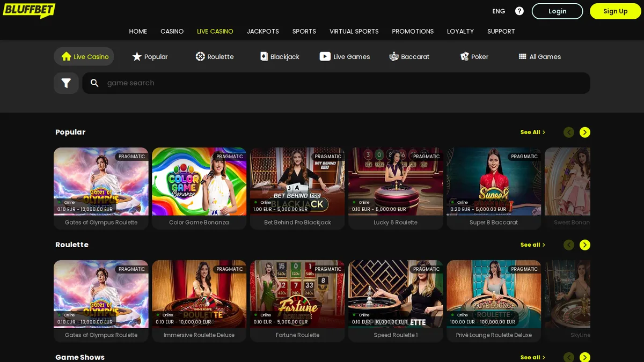
Task: Click Roulette row previous arrow
Action: click(569, 245)
